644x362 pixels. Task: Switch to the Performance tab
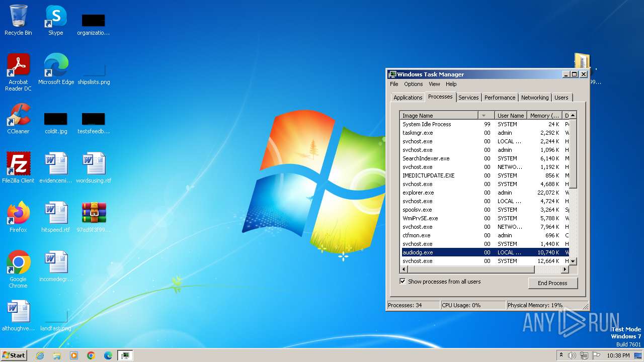[500, 98]
